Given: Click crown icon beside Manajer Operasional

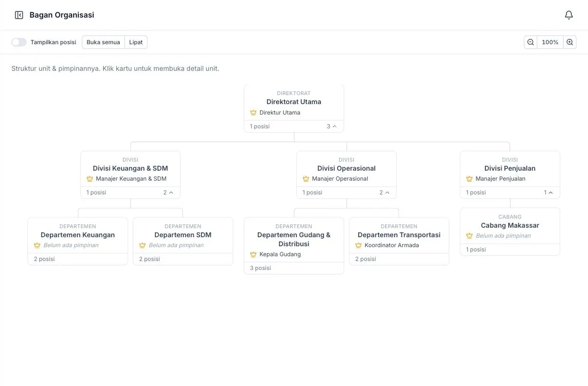Looking at the screenshot, I should [x=306, y=179].
